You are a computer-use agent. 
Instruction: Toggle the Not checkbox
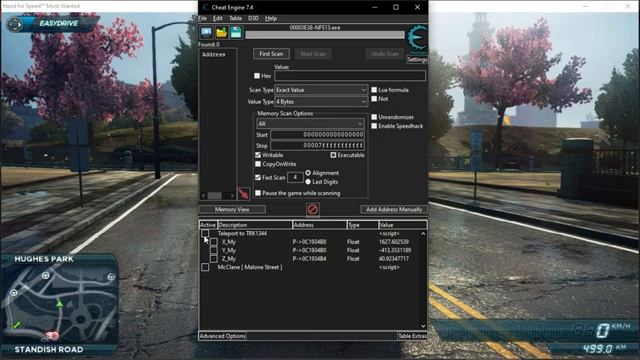tap(374, 99)
